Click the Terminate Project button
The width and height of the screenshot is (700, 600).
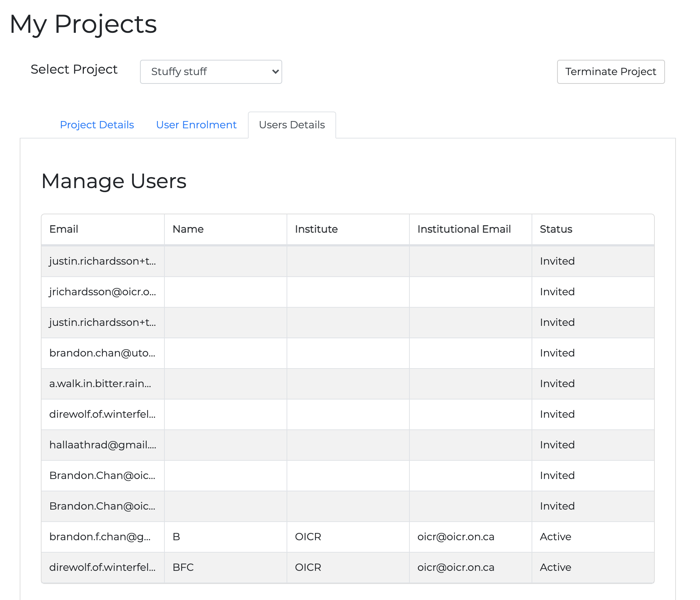(611, 72)
